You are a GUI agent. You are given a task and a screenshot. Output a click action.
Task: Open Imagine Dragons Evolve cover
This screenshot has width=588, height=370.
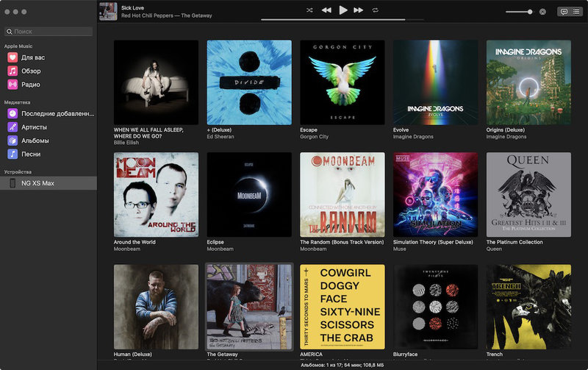(x=435, y=82)
